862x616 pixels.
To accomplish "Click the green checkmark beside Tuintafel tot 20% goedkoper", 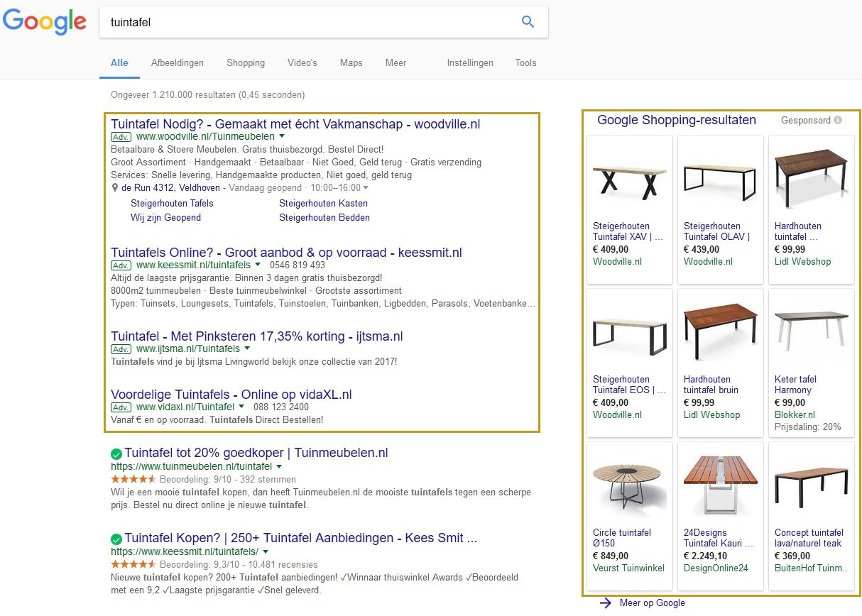I will pyautogui.click(x=116, y=452).
